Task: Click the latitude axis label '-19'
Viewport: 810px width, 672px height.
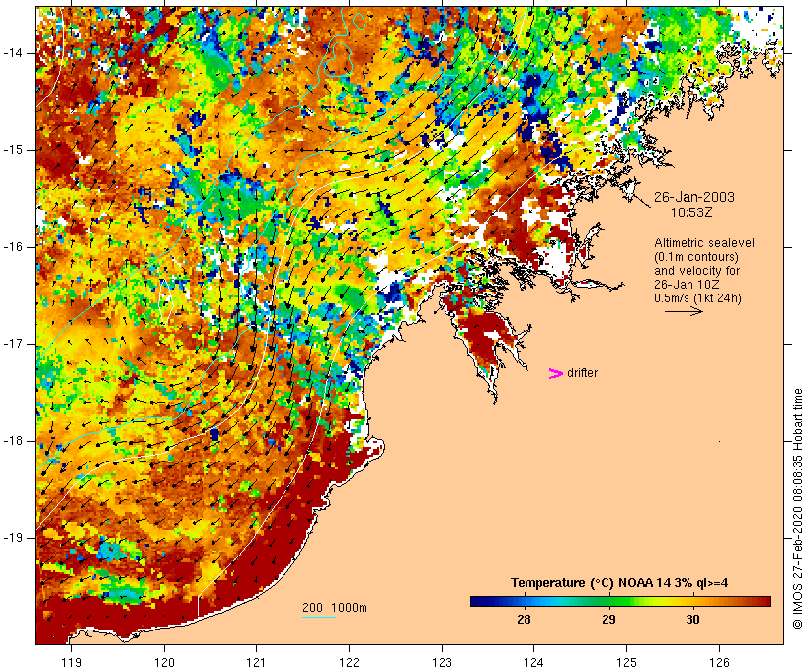Action: click(x=13, y=538)
